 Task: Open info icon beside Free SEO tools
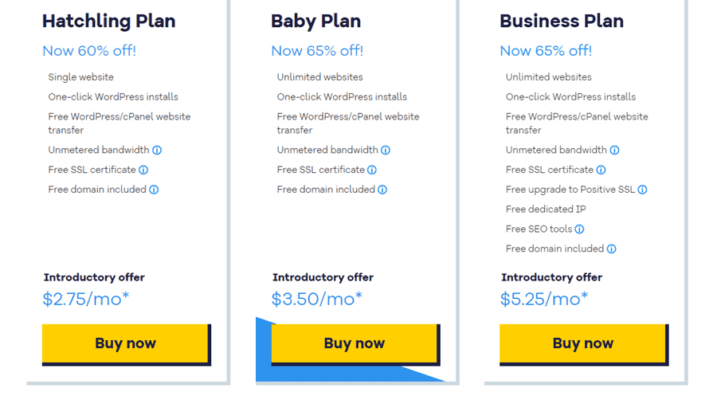579,229
